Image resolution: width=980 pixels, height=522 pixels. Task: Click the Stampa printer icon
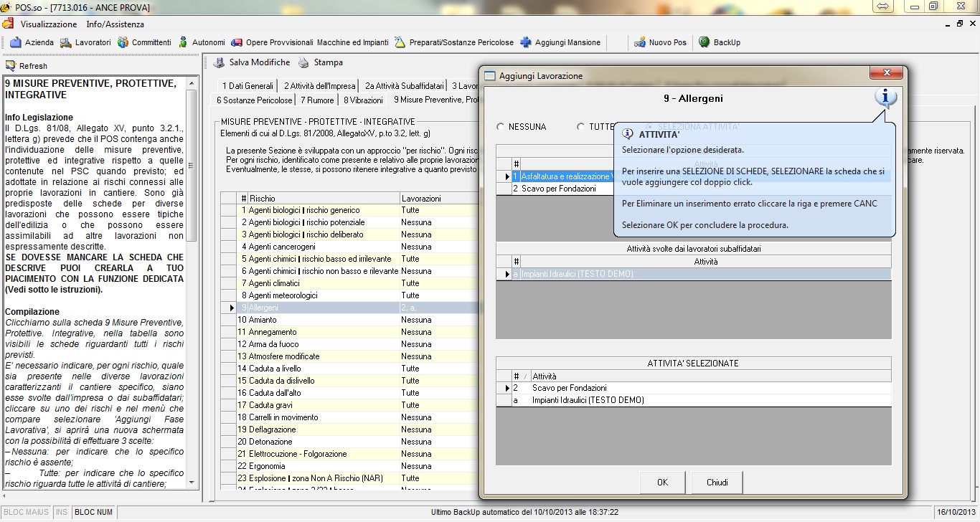pyautogui.click(x=304, y=63)
